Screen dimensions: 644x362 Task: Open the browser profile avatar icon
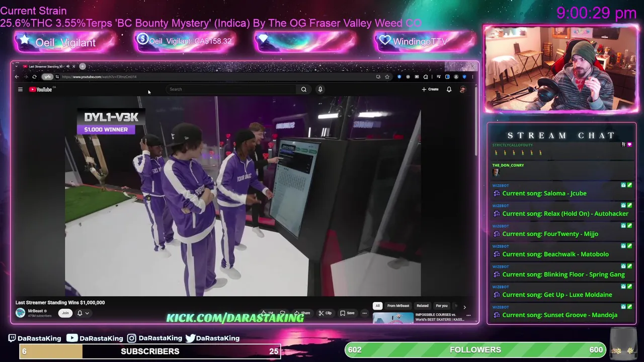(x=456, y=77)
